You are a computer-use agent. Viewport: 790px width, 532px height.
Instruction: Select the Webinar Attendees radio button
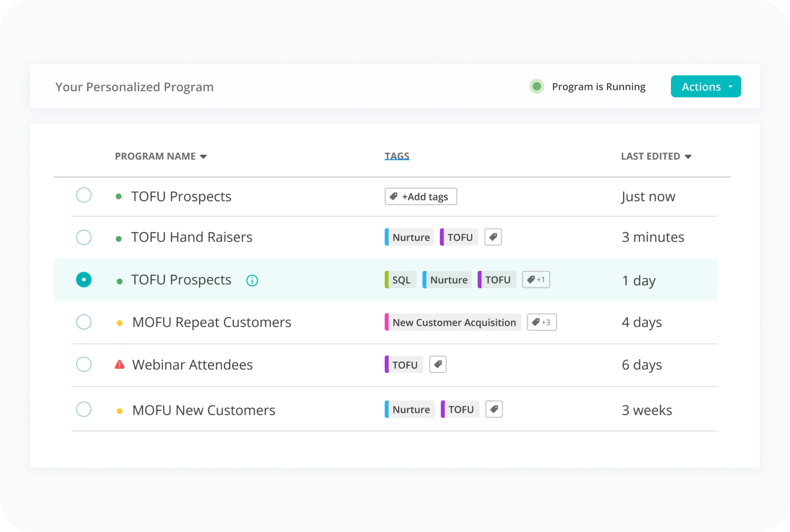pos(84,364)
